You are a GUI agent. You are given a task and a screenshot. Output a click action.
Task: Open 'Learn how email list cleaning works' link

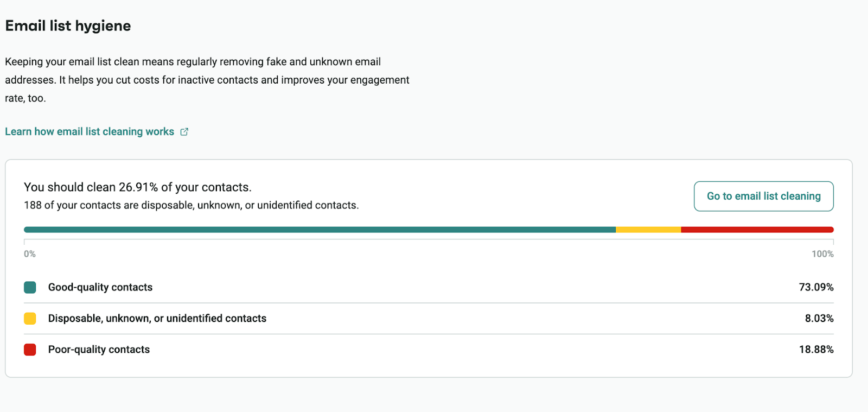point(90,132)
